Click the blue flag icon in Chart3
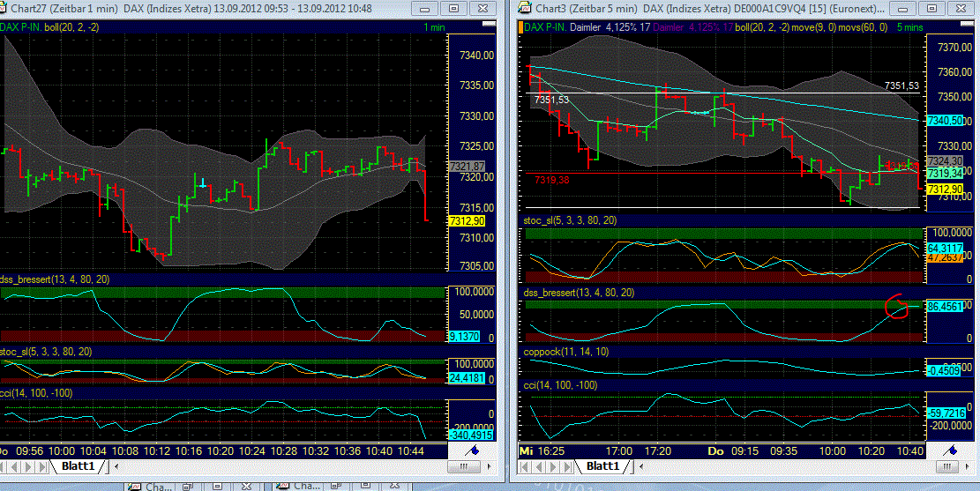The width and height of the screenshot is (980, 491). 951,450
